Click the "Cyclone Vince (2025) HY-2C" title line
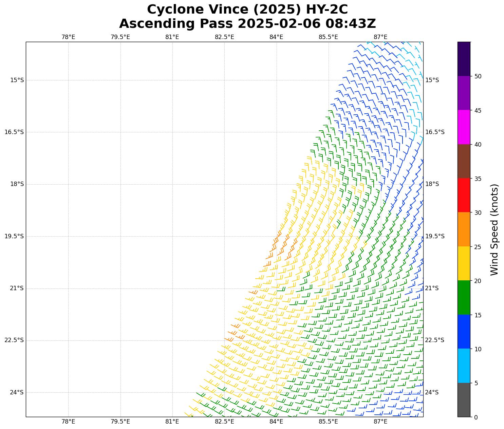The height and width of the screenshot is (429, 504). [x=247, y=10]
